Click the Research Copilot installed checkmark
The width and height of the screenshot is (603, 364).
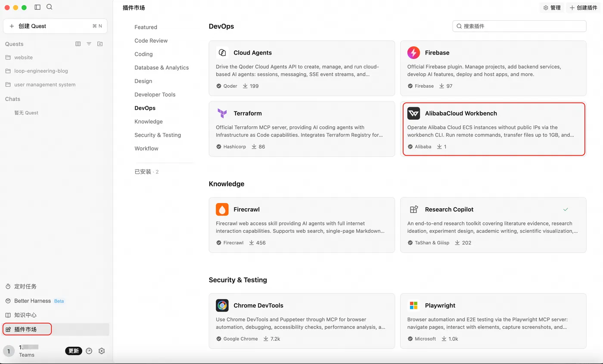coord(566,210)
